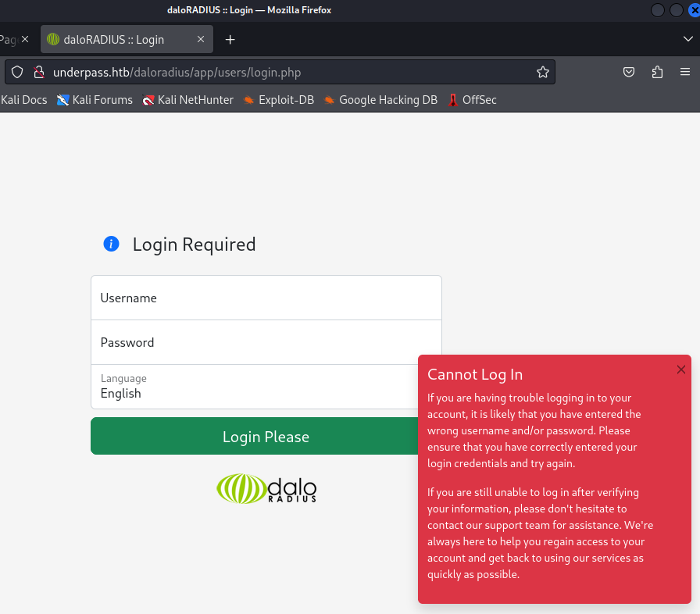700x614 pixels.
Task: Open the list all tabs chevron
Action: [x=687, y=39]
